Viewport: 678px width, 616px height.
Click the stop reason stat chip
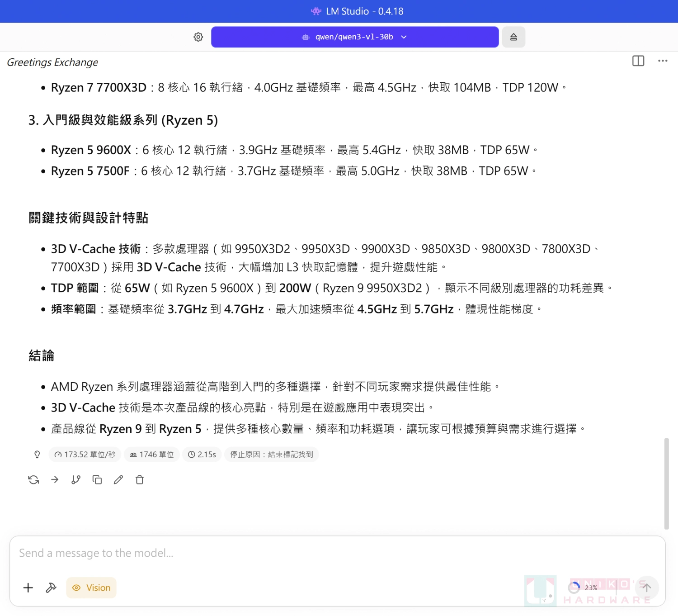[x=272, y=455]
